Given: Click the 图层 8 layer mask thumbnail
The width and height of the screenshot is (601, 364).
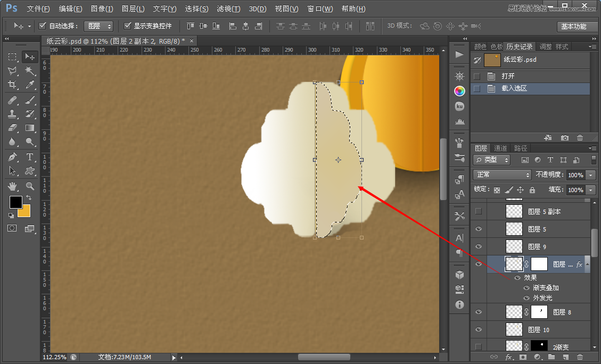Looking at the screenshot, I should [539, 312].
